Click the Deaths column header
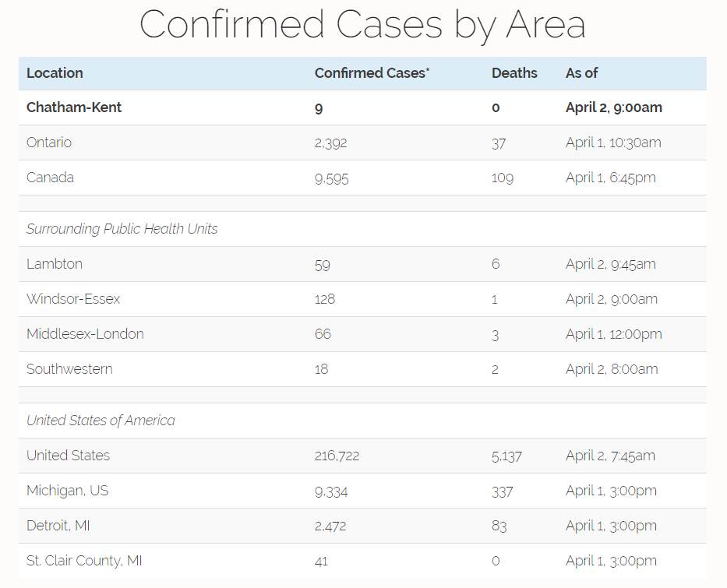 514,73
